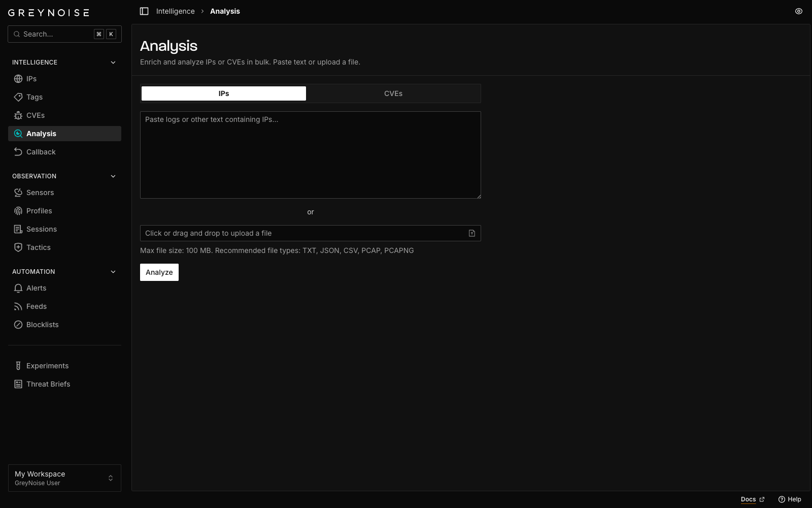Image resolution: width=812 pixels, height=508 pixels.
Task: Open Tactics in the sidebar
Action: [64, 247]
